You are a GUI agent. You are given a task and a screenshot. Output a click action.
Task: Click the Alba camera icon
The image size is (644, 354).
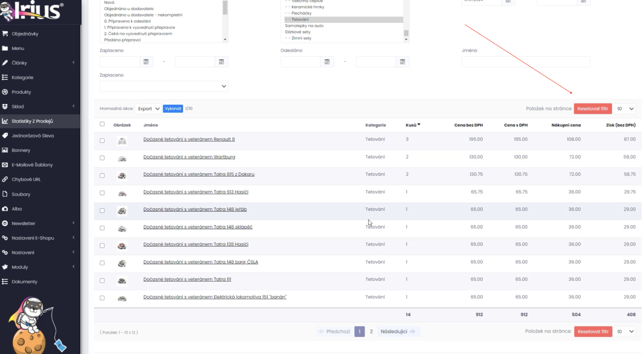pos(5,209)
